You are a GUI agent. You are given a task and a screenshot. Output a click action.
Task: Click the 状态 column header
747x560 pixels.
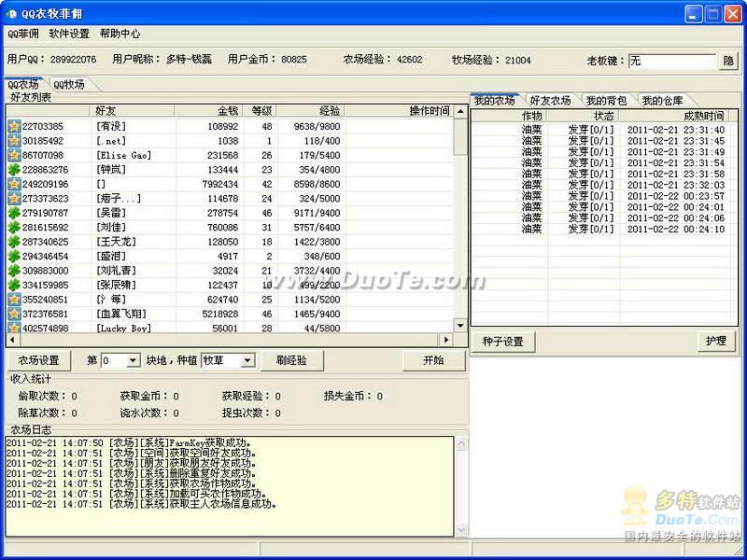tap(584, 116)
